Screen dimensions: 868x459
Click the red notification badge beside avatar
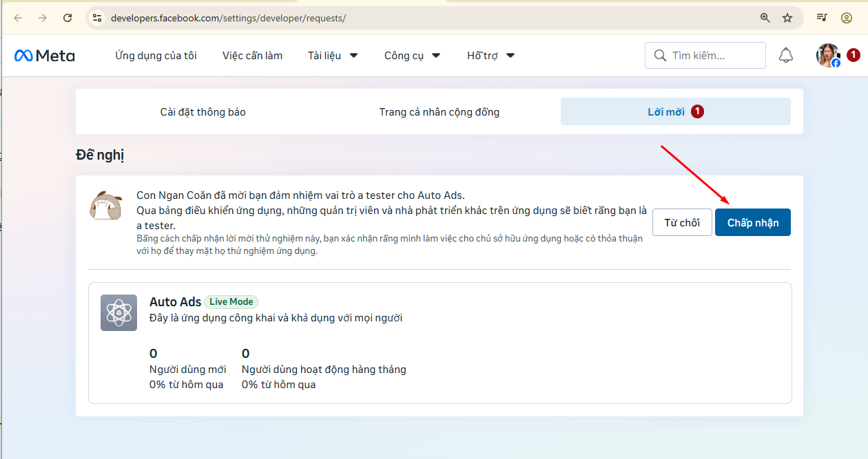pos(853,54)
